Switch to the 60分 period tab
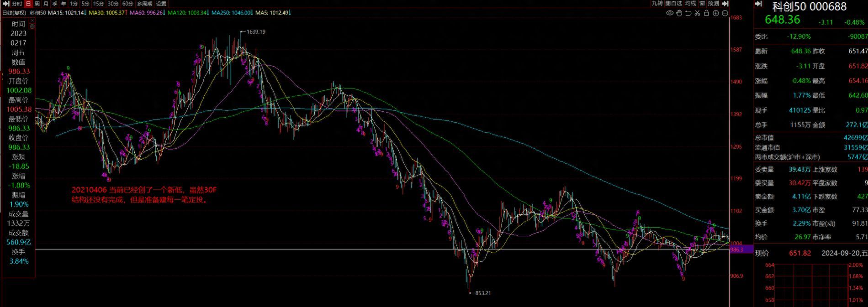This screenshot has height=307, width=868. (128, 4)
